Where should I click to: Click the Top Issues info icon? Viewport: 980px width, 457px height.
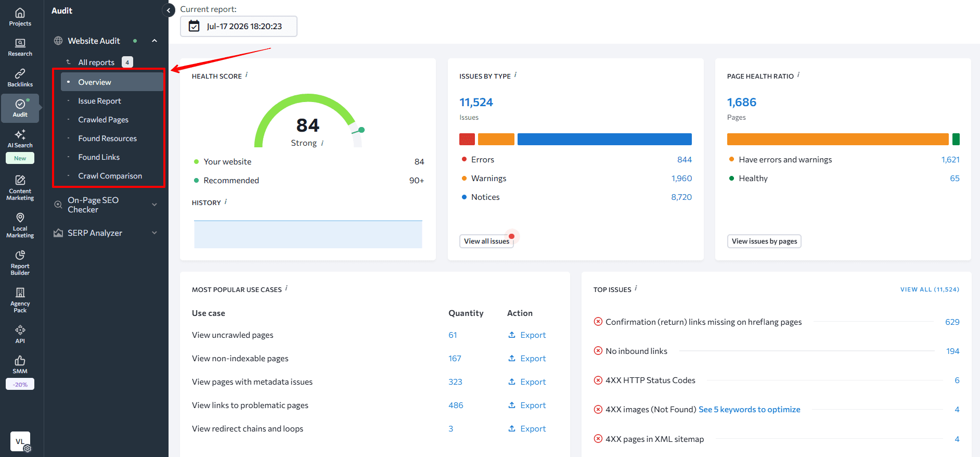click(636, 288)
